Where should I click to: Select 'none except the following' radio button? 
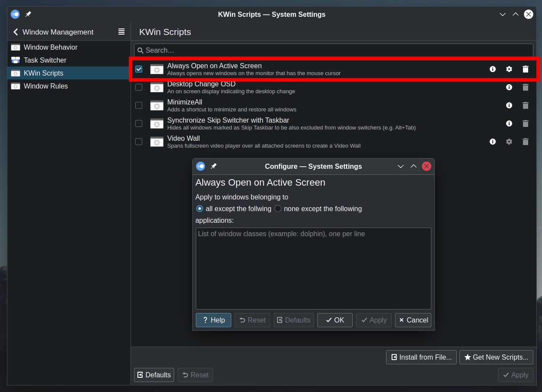(x=278, y=209)
